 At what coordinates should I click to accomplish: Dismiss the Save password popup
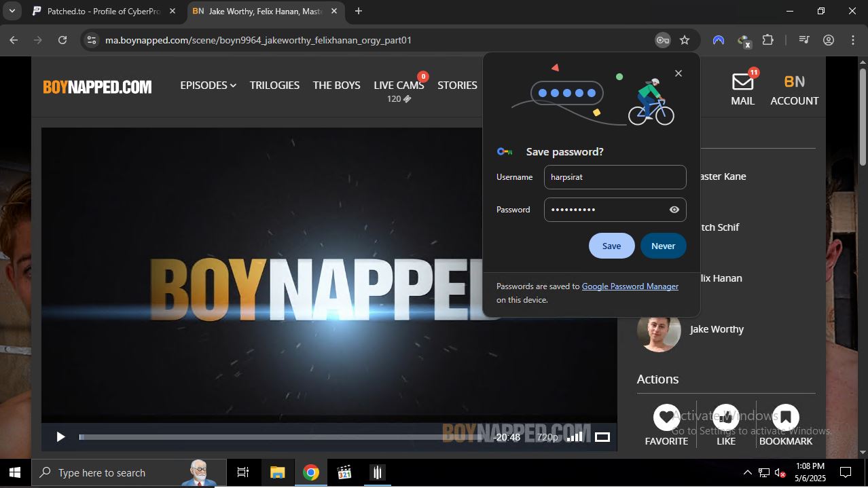[x=678, y=73]
